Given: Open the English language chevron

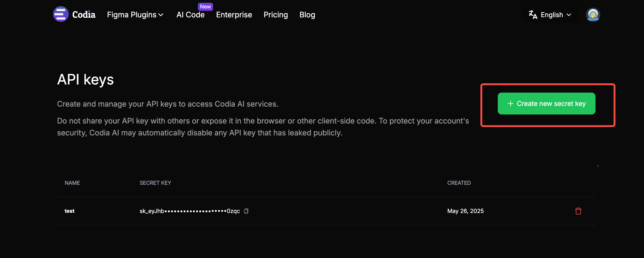Looking at the screenshot, I should (x=569, y=15).
